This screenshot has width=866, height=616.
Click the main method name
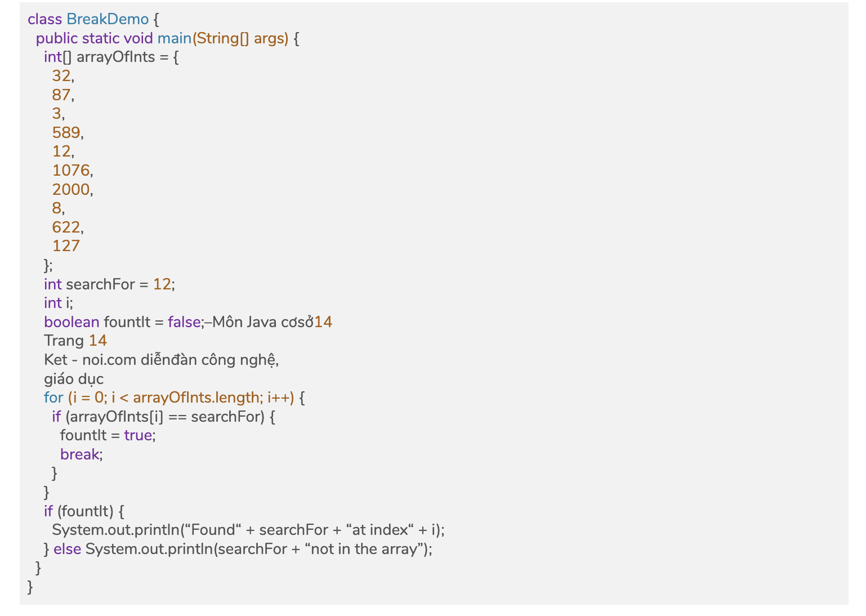coord(174,38)
